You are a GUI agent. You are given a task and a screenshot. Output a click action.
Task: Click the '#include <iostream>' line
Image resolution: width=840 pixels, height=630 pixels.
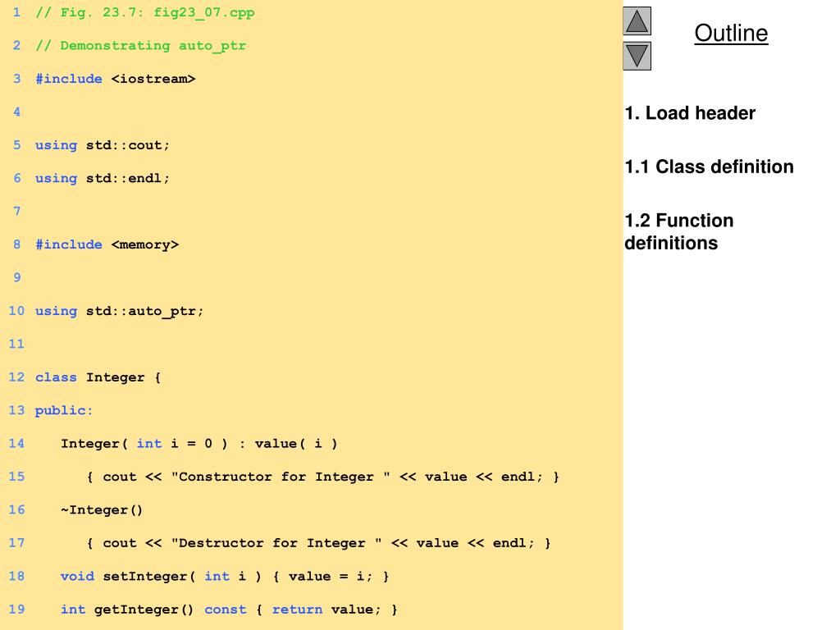point(115,79)
